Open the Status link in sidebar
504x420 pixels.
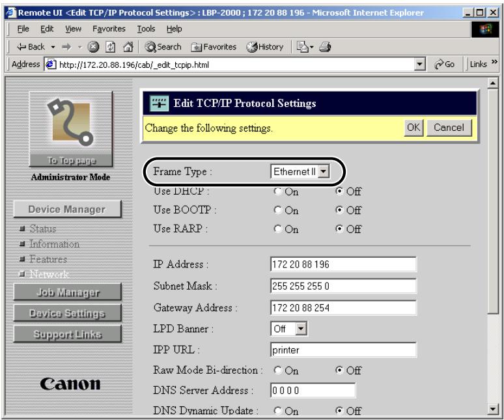pyautogui.click(x=43, y=229)
